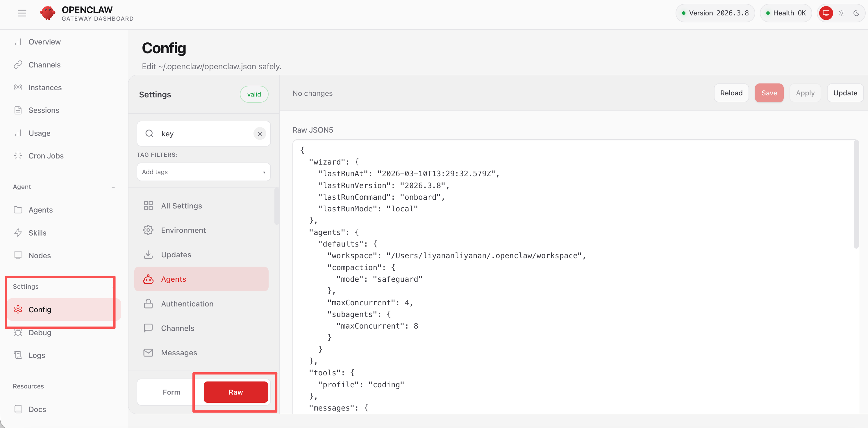Open the Add tags dropdown
Image resolution: width=868 pixels, height=428 pixels.
coord(203,172)
